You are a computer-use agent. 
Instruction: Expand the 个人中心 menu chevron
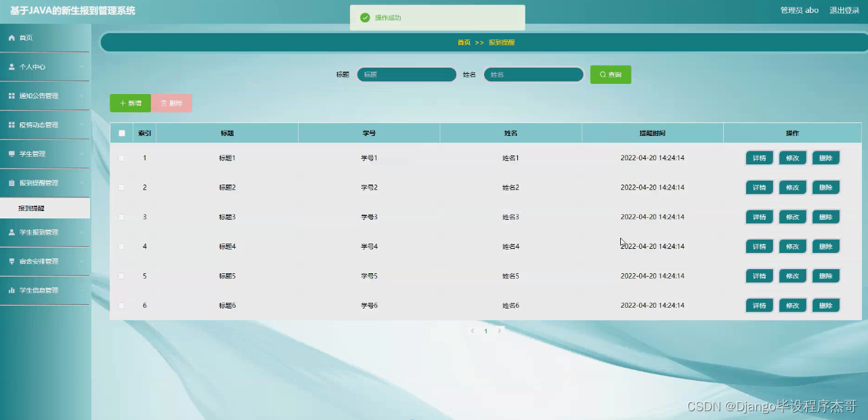pos(81,67)
